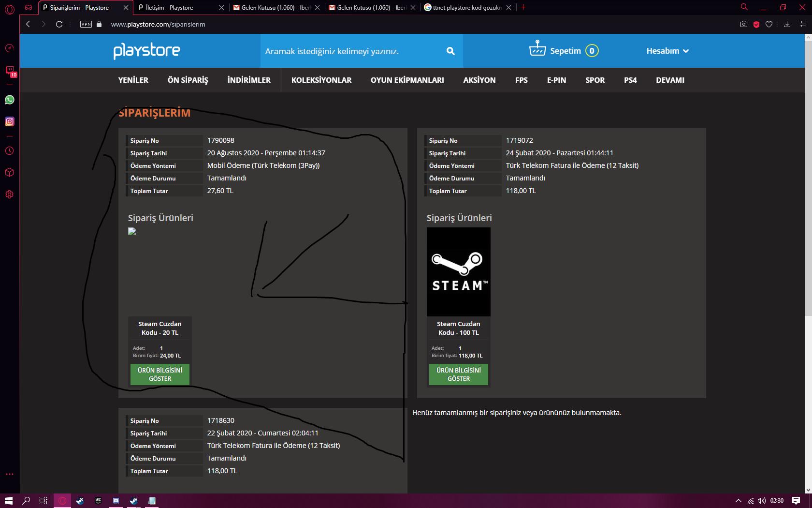Open the downloads arrow icon

pyautogui.click(x=787, y=24)
